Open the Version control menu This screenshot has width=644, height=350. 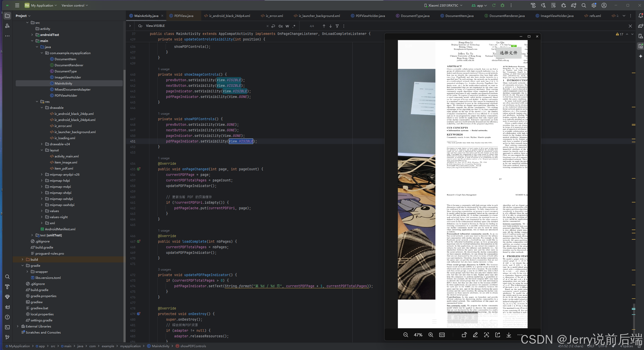75,5
